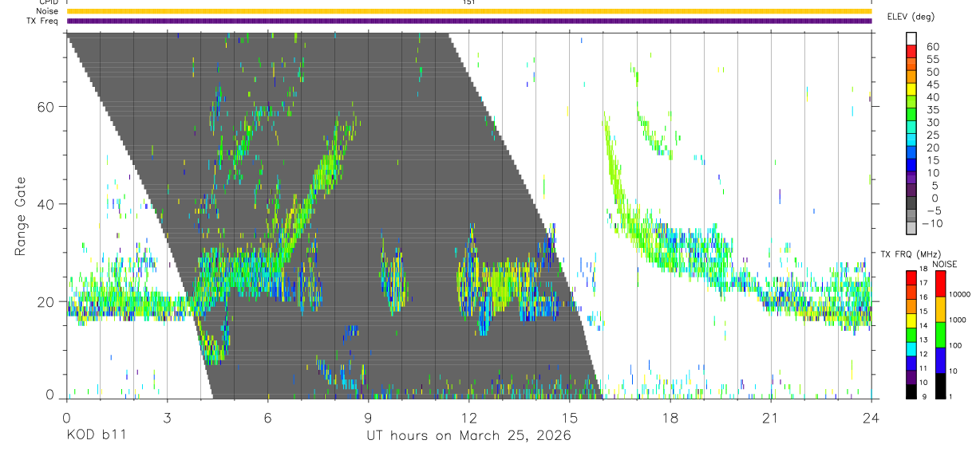Click the '18' tick on the UT hours axis
This screenshot has width=980, height=452.
(x=670, y=418)
